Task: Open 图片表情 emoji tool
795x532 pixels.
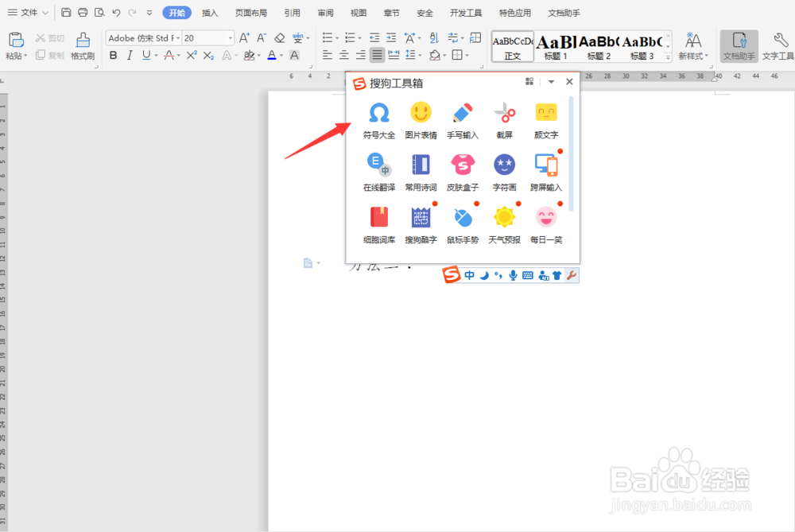Action: click(x=421, y=120)
